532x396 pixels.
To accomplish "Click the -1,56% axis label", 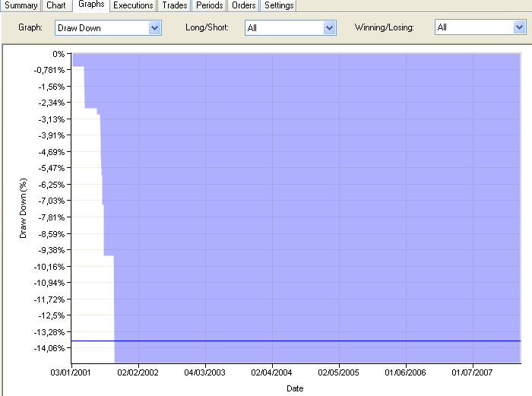I will tap(51, 87).
